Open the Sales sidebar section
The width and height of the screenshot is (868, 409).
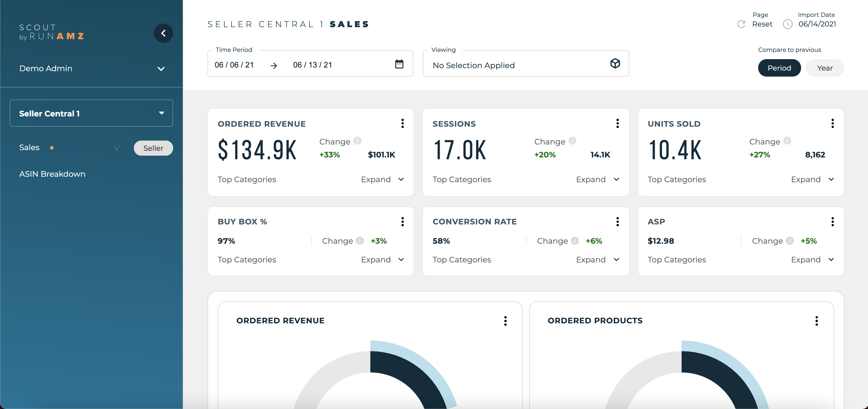(29, 147)
